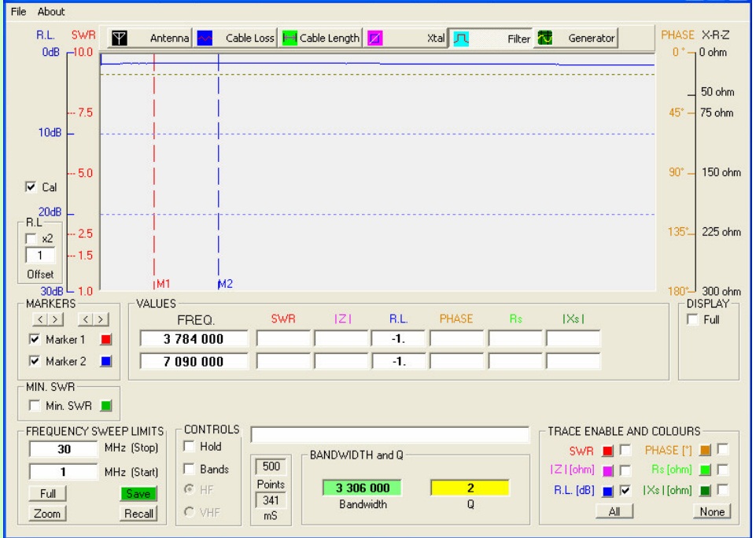Click the blue Marker 2 color square
Screen dimensions: 756x538
click(x=105, y=362)
